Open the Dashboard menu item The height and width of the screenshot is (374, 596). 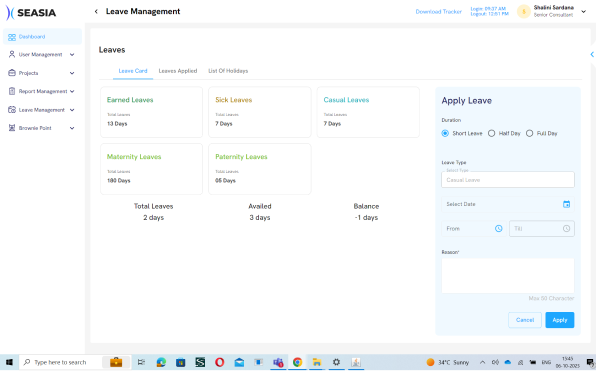42,37
